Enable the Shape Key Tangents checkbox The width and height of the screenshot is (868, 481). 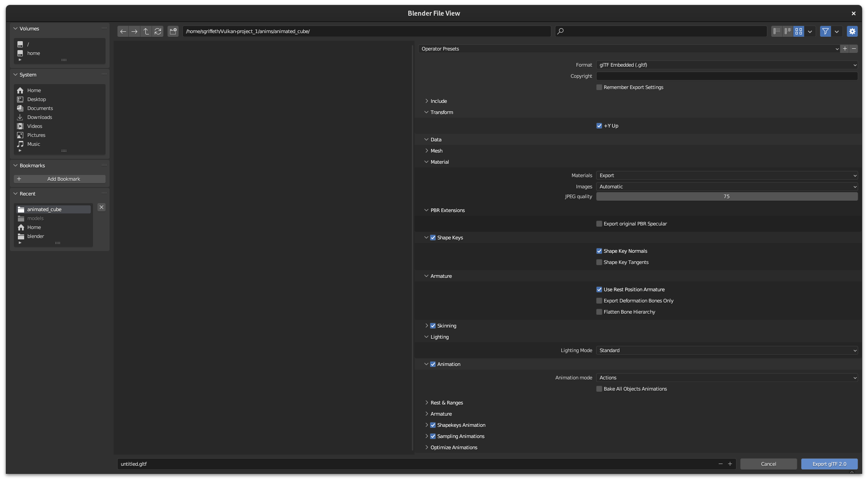(x=599, y=262)
